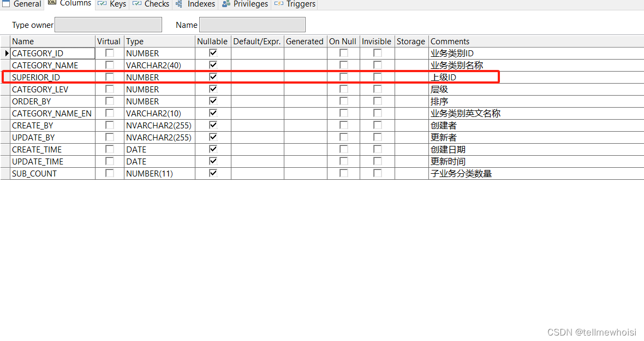Click the Nullable column header
644x341 pixels.
[x=213, y=42]
